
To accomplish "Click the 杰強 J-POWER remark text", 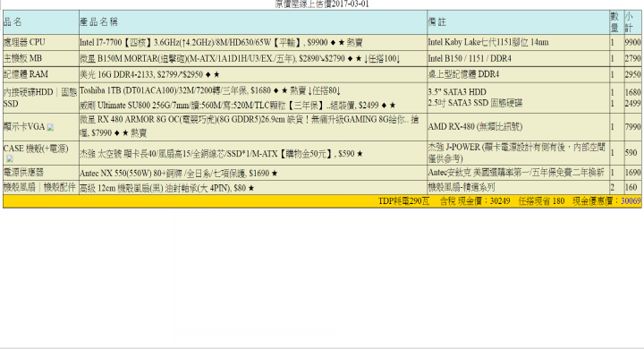I will tap(517, 152).
